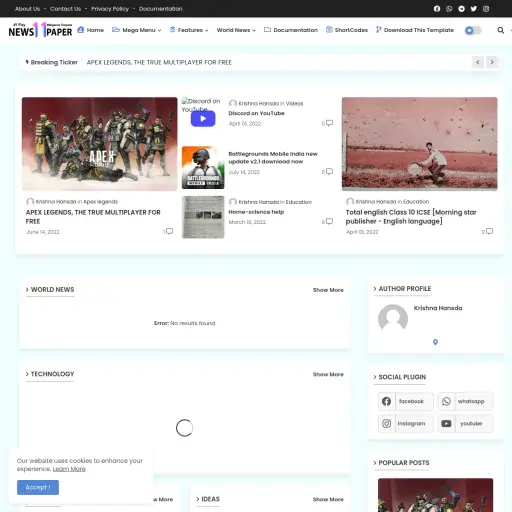Click comment icon on Total English post
Screen dimensions: 512x512
[489, 231]
